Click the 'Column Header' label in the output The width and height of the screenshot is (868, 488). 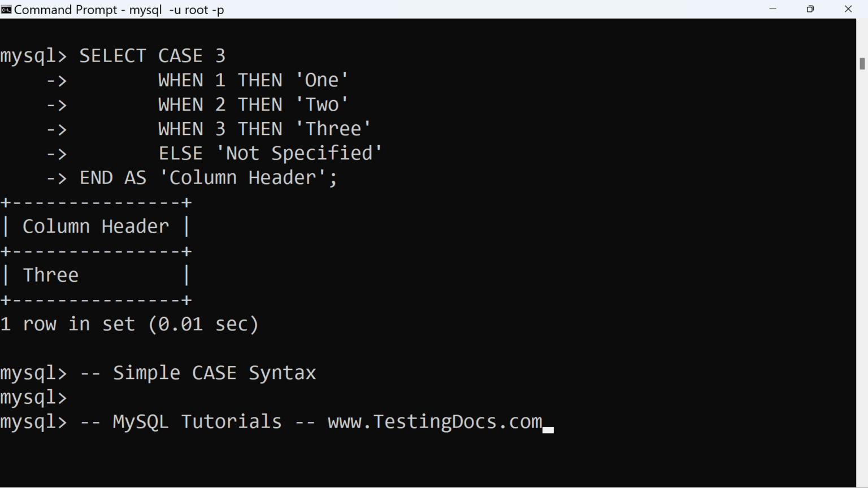(95, 226)
